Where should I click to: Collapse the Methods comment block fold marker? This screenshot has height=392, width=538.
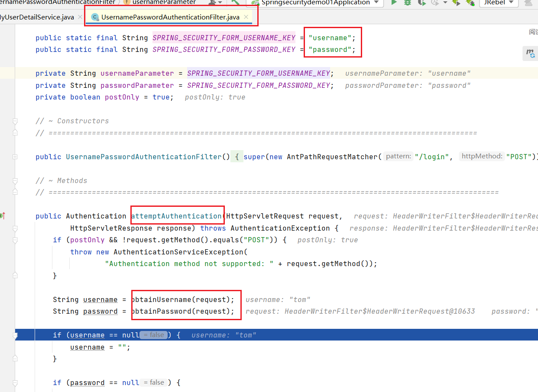click(x=15, y=180)
